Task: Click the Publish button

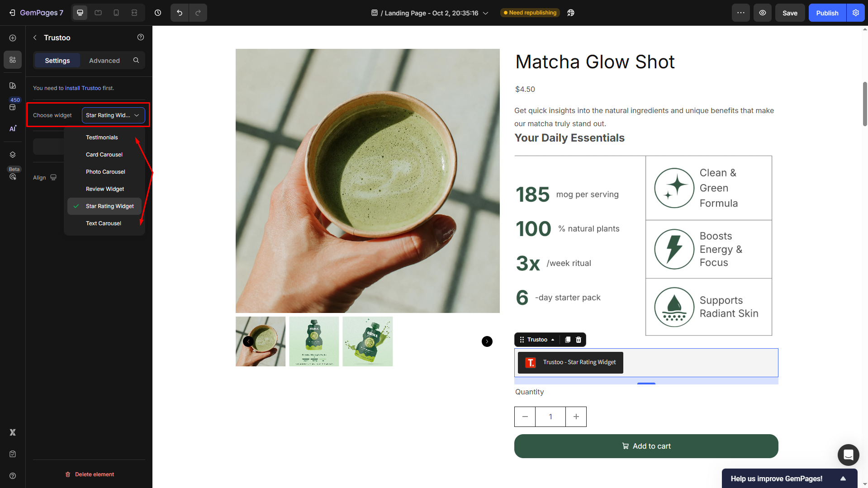Action: 827,13
